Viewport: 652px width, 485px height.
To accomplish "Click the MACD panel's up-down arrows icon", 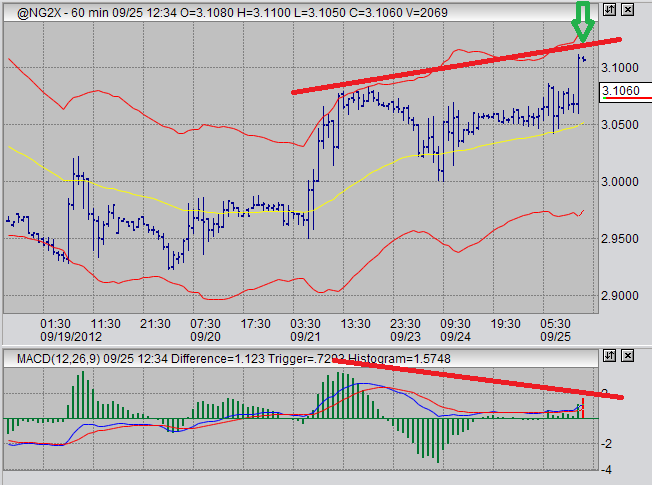I will tap(609, 356).
